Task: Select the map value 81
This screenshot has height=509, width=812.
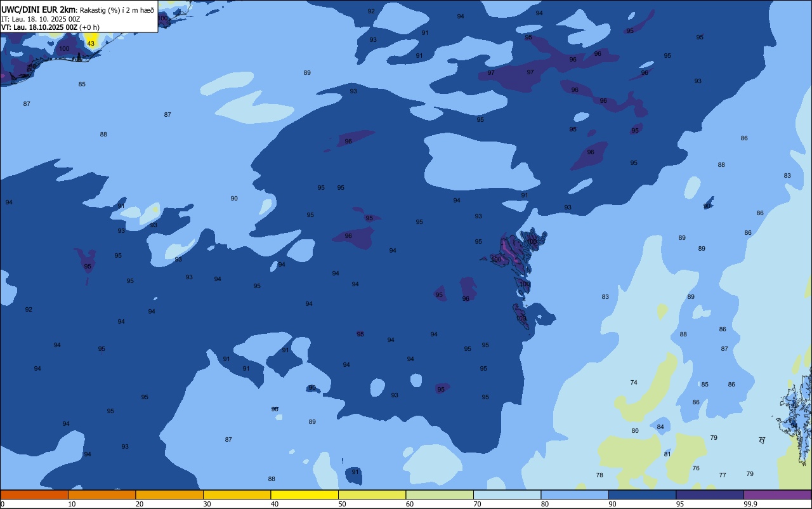Action: [x=667, y=454]
